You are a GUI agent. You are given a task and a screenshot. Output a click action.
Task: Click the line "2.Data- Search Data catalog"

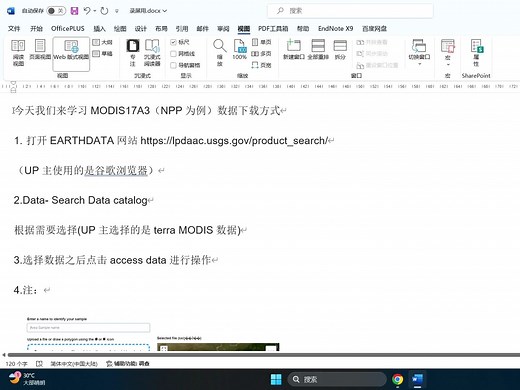pyautogui.click(x=80, y=200)
